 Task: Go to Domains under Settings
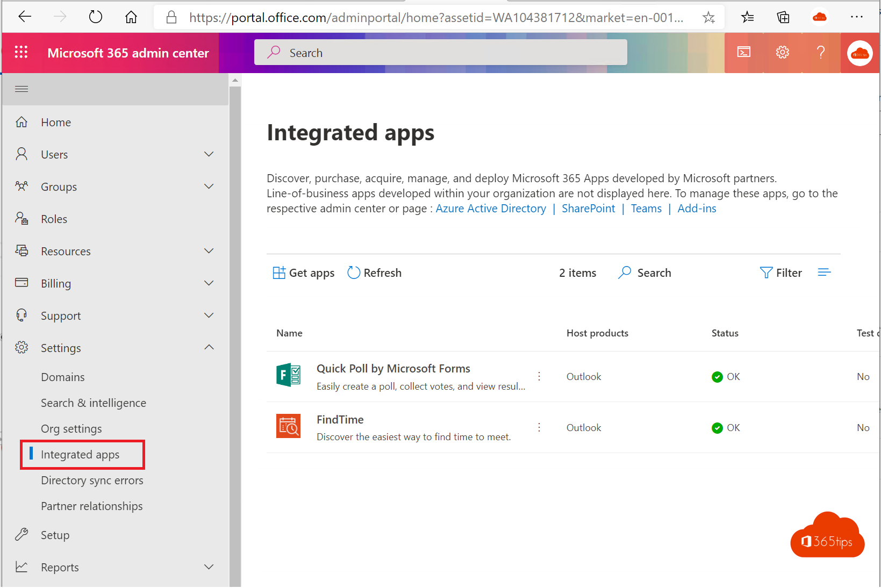[63, 377]
